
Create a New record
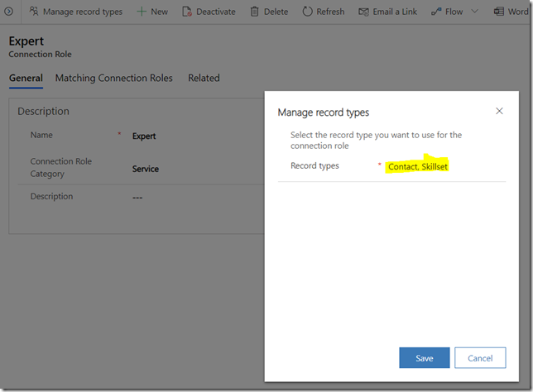[x=152, y=12]
